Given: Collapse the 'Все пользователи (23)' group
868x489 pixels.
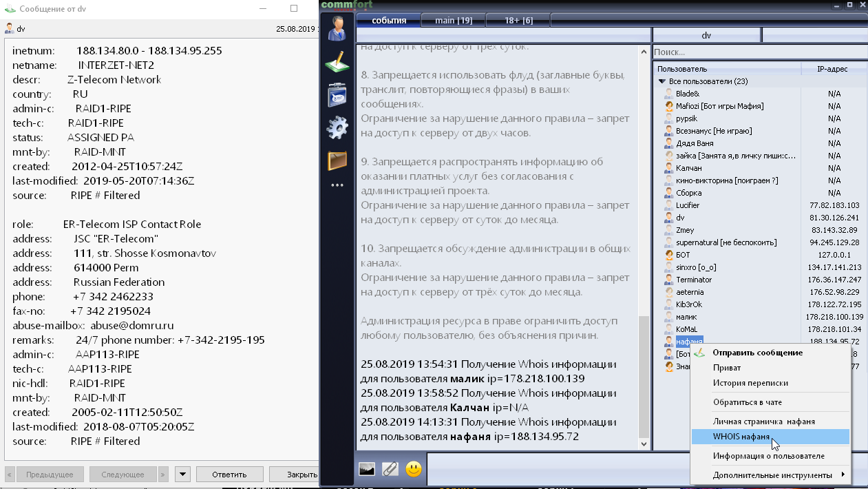Looking at the screenshot, I should (x=662, y=81).
